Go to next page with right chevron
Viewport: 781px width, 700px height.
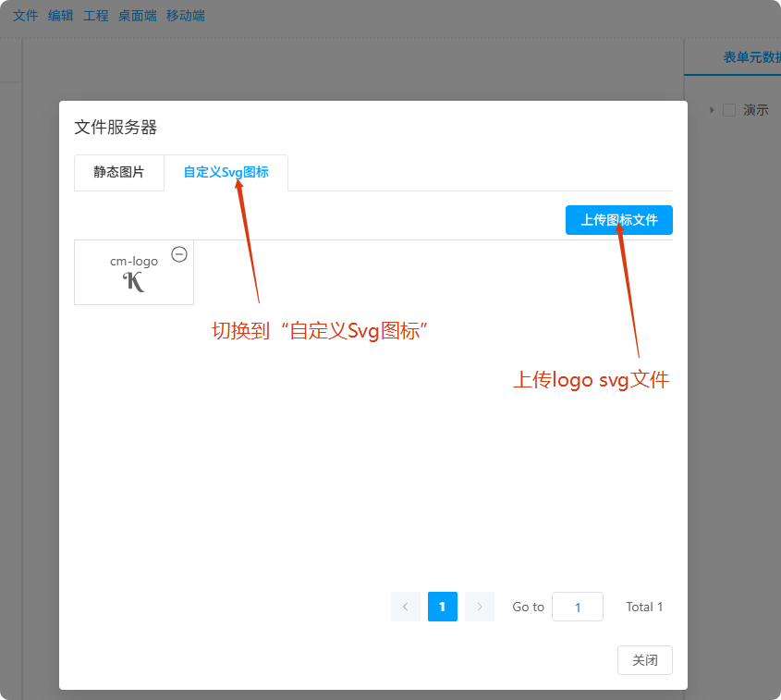[x=479, y=607]
